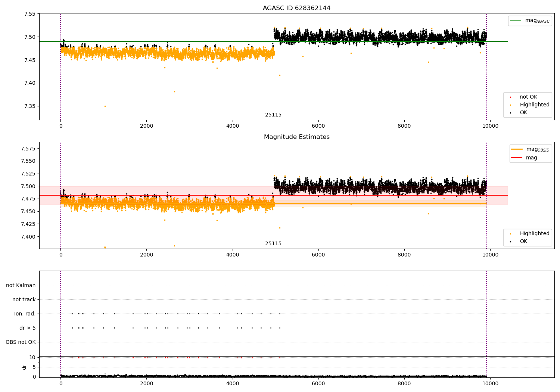Click the "dr > 5" y-axis label
This screenshot has height=392, width=560.
(x=28, y=328)
